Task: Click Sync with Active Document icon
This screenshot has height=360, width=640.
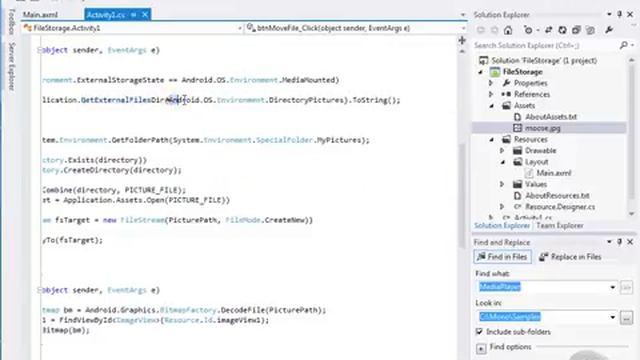Action: (549, 30)
